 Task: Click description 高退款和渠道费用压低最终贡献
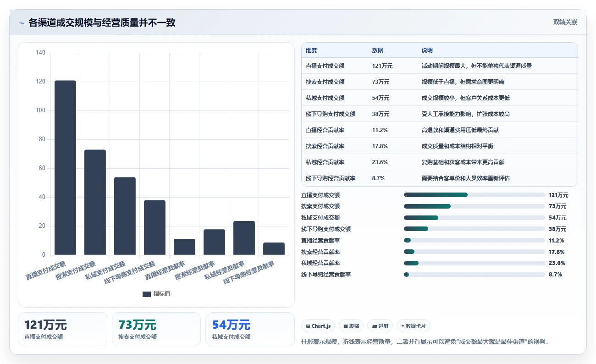[x=460, y=130]
